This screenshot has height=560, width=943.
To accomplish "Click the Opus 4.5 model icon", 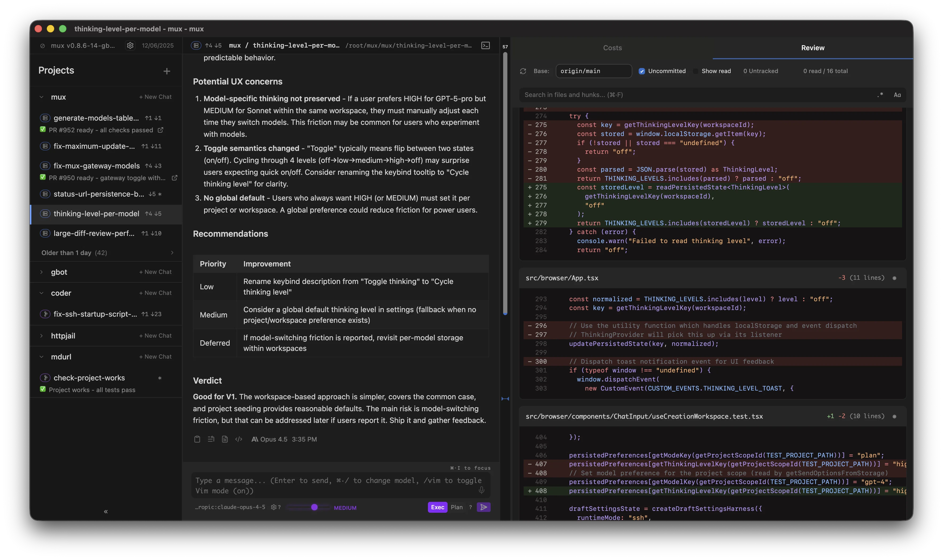I will [255, 439].
